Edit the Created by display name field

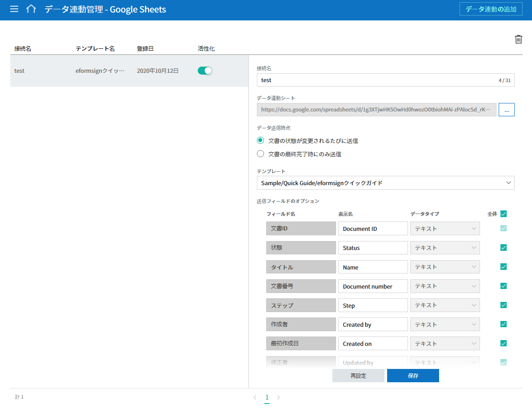373,324
